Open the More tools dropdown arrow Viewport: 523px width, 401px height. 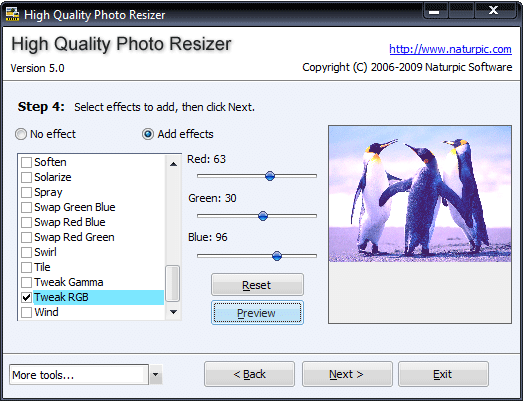(x=155, y=374)
